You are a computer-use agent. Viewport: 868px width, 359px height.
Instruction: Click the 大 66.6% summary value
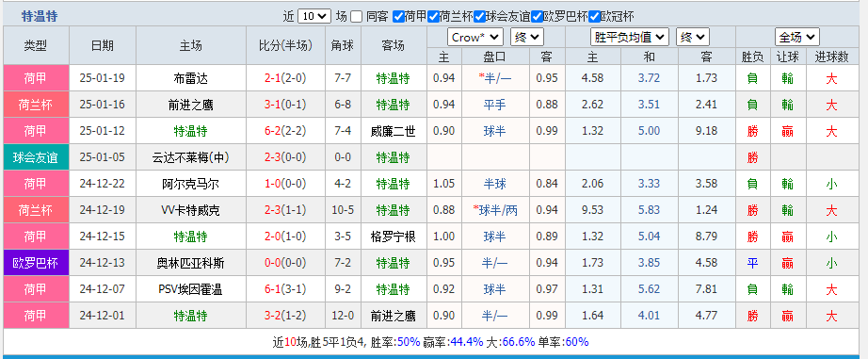518,342
